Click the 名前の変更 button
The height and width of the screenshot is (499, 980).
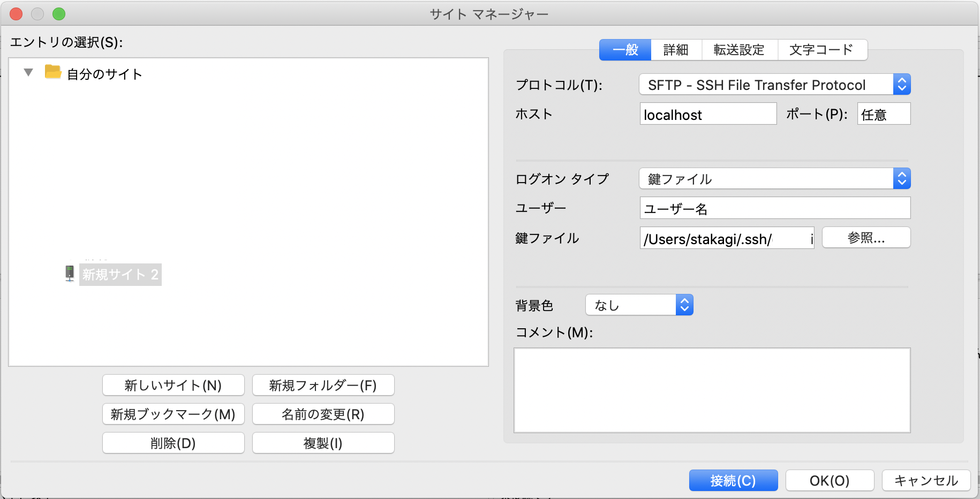pyautogui.click(x=323, y=414)
